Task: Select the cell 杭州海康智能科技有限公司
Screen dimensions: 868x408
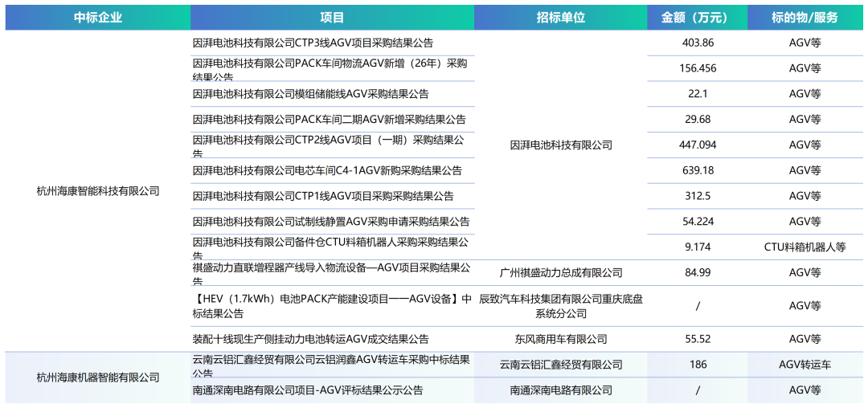Action: 98,191
